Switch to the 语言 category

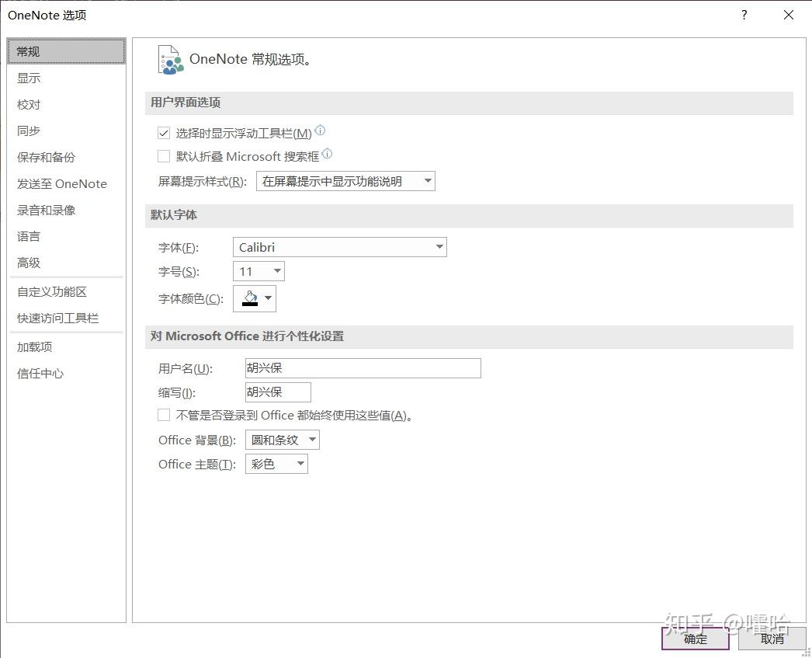point(66,236)
